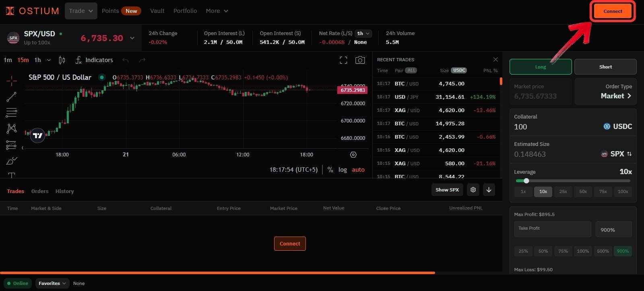Viewport: 644px width, 291px height.
Task: Open the More navigation dropdown
Action: (217, 11)
